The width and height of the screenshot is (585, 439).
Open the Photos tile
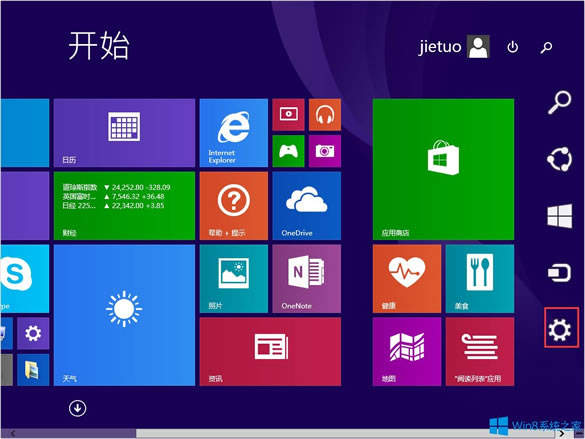[234, 279]
